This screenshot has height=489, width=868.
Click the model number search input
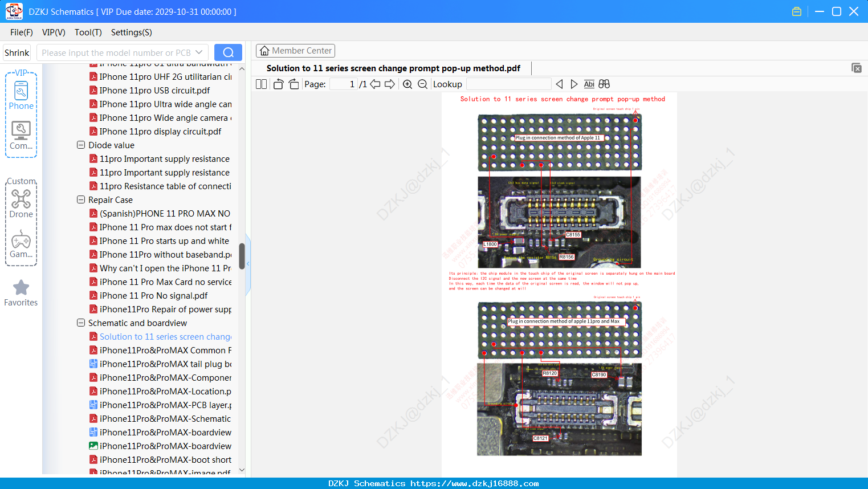[116, 52]
